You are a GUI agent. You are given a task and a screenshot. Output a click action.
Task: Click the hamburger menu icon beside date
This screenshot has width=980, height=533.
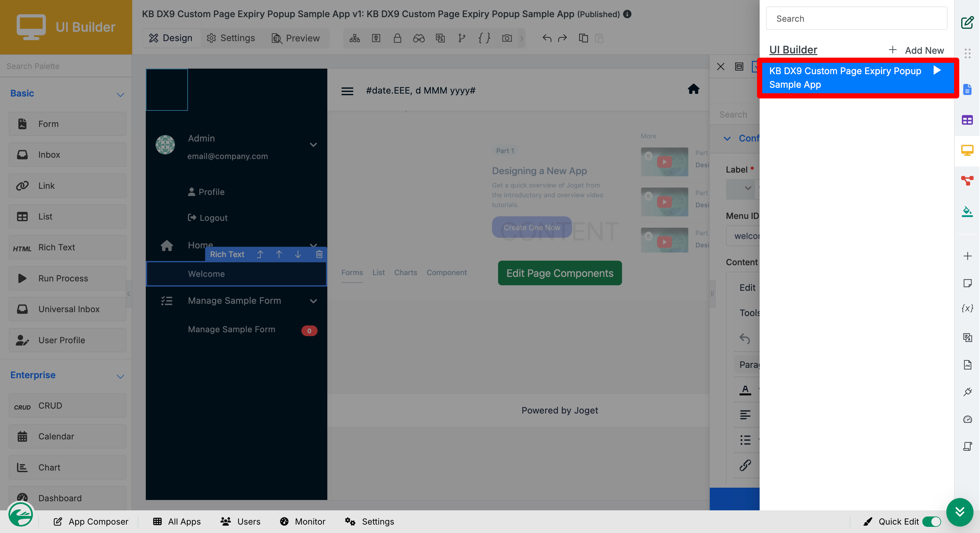click(347, 91)
